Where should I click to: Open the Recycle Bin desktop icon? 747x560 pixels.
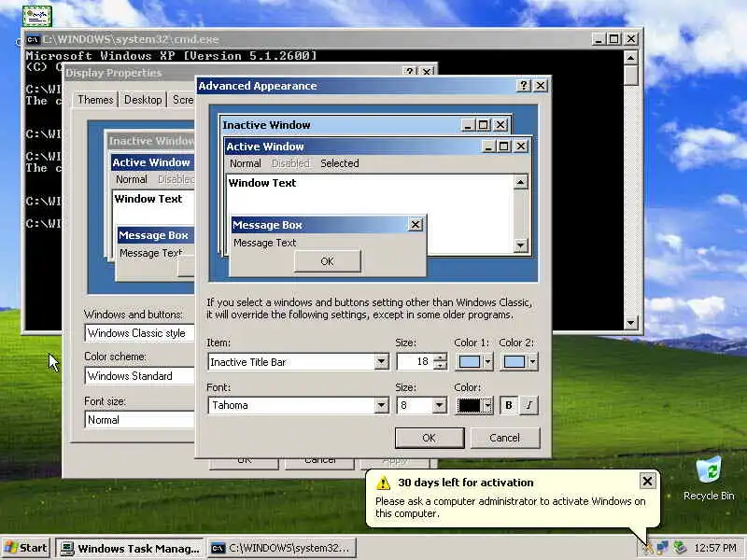point(709,479)
